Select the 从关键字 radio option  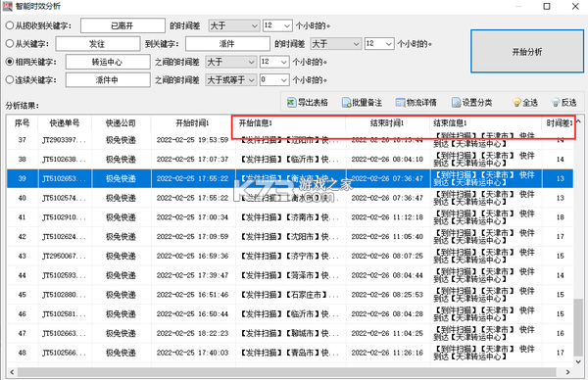(x=10, y=43)
